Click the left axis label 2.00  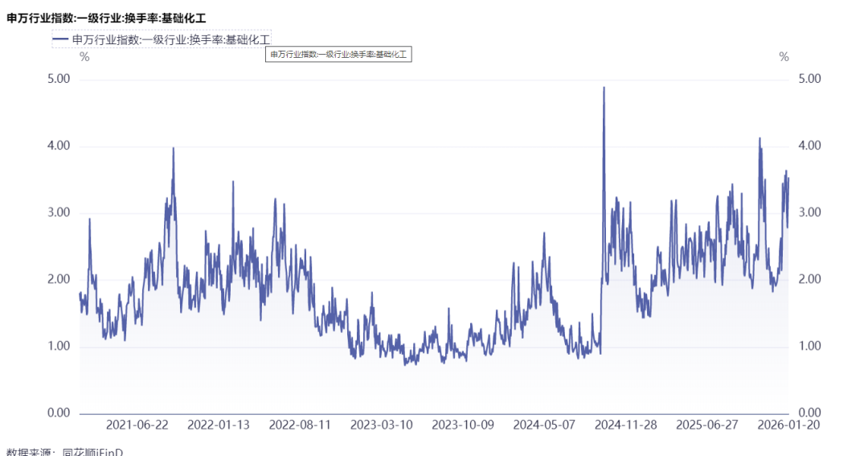pos(59,279)
